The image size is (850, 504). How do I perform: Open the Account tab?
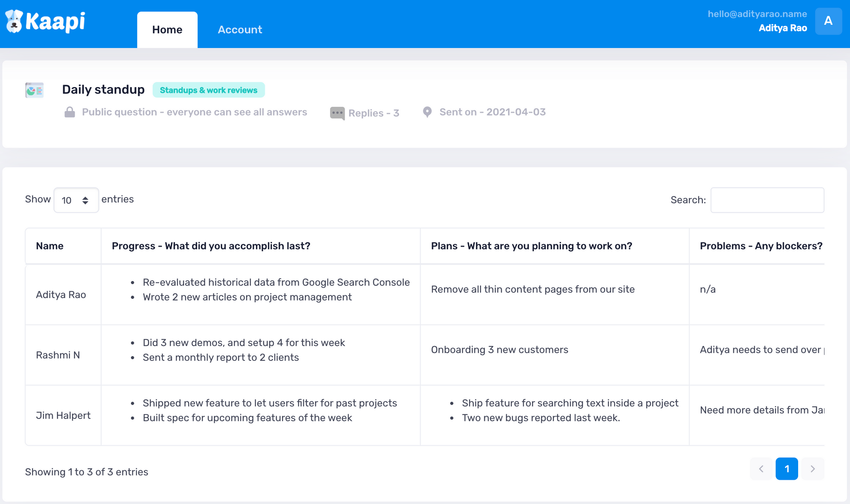click(x=240, y=30)
